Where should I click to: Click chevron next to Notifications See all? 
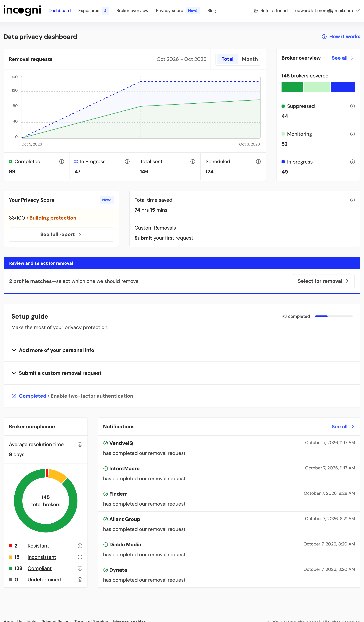[353, 427]
